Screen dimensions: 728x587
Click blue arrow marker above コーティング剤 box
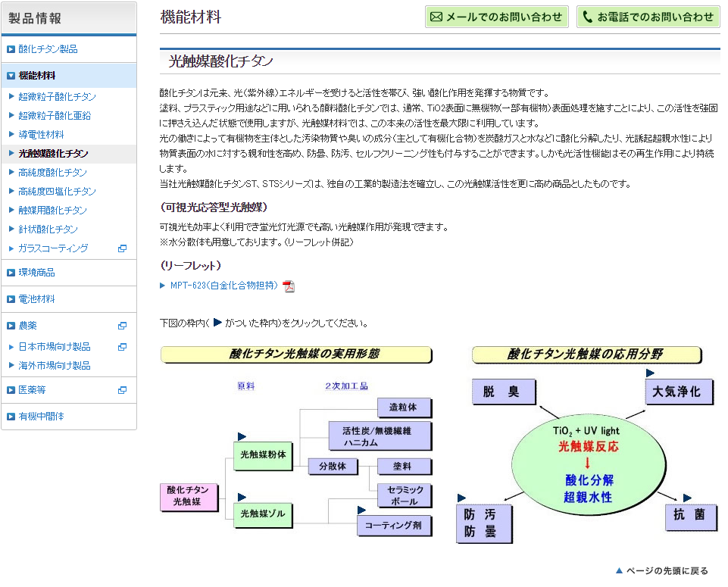[x=361, y=511]
